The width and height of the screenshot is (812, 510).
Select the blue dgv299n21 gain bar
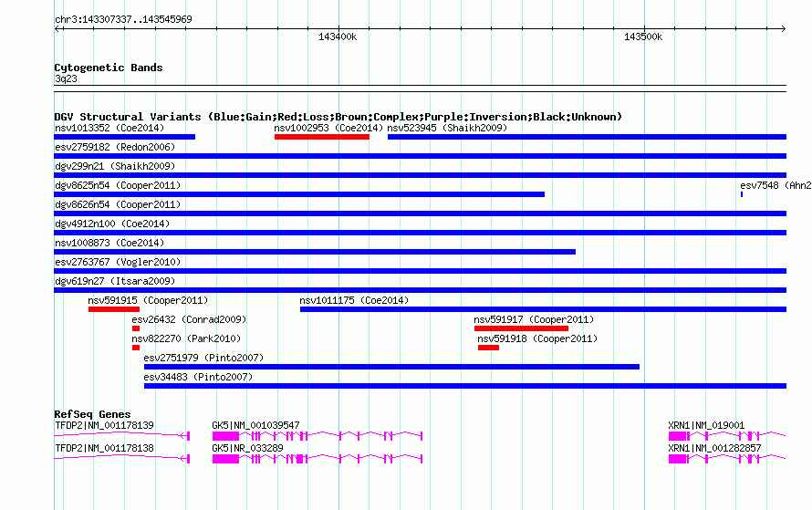pos(420,175)
